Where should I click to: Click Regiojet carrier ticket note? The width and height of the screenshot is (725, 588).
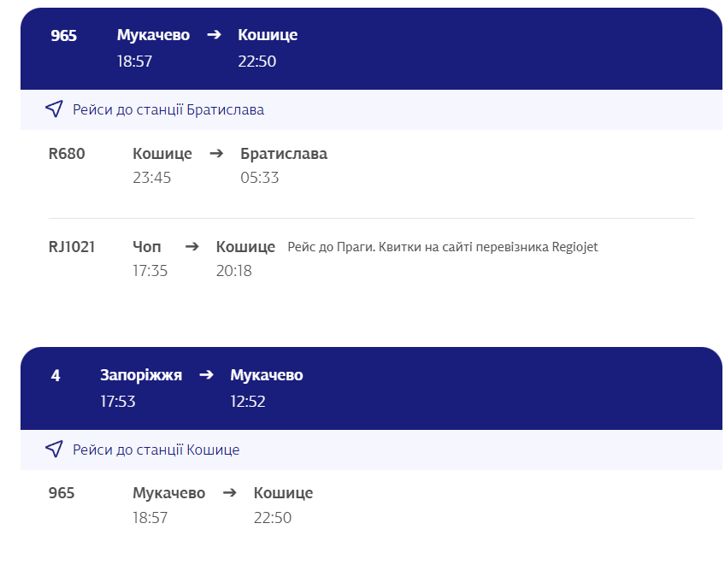443,247
